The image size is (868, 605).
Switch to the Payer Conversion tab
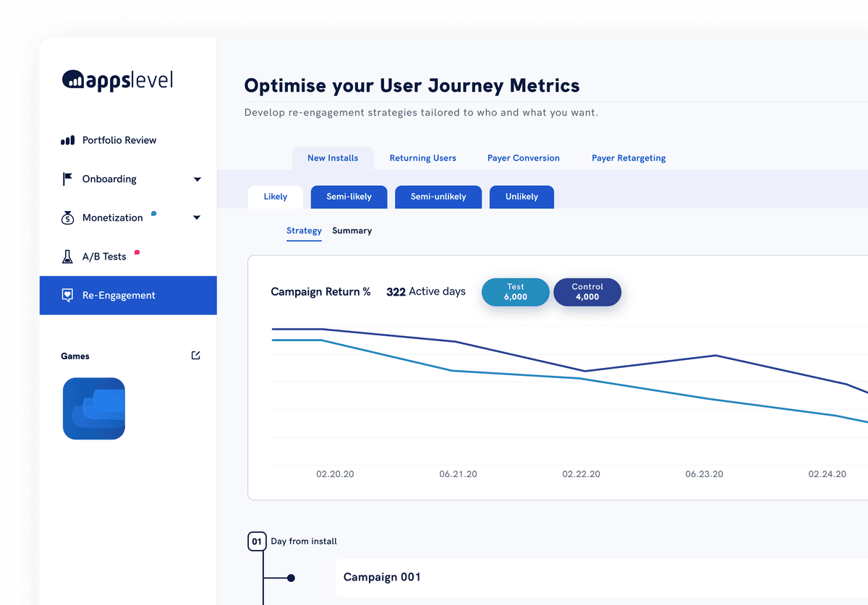click(523, 158)
